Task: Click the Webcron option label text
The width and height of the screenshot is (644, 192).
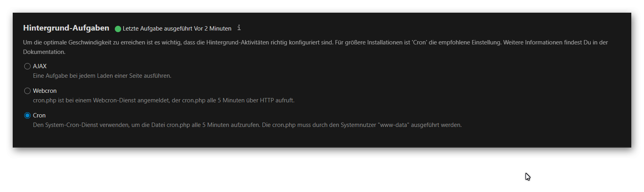Action: pos(45,91)
